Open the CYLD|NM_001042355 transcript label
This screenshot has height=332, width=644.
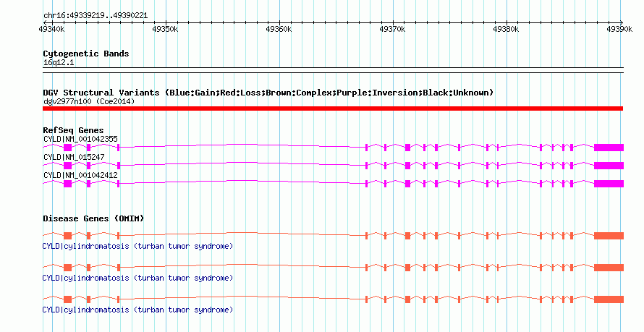tap(80, 139)
